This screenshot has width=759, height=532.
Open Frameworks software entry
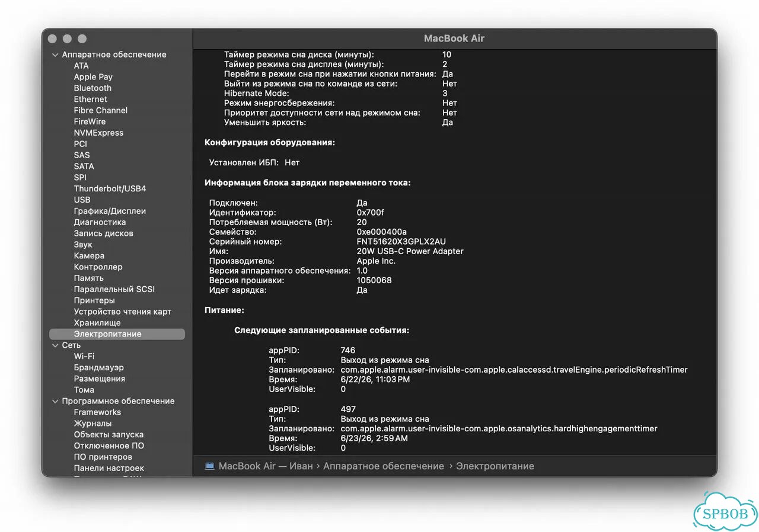coord(97,412)
